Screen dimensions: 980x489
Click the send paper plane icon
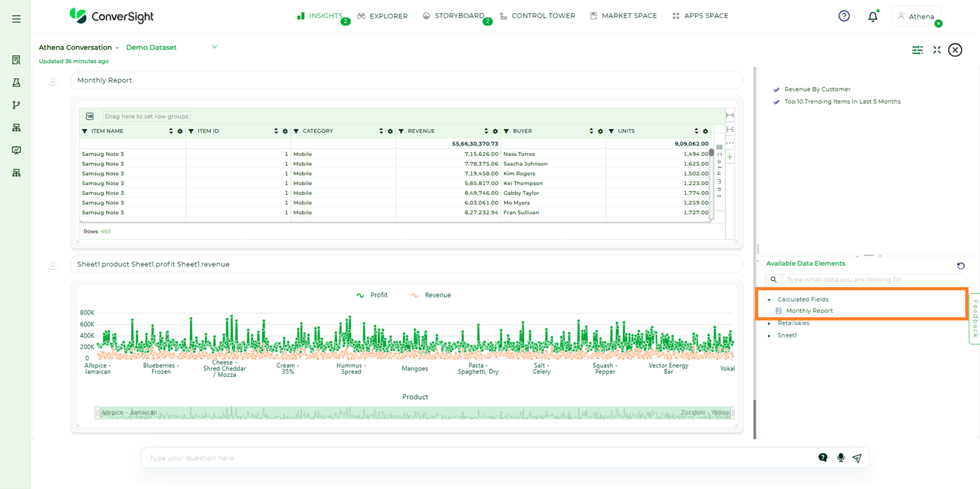(857, 458)
